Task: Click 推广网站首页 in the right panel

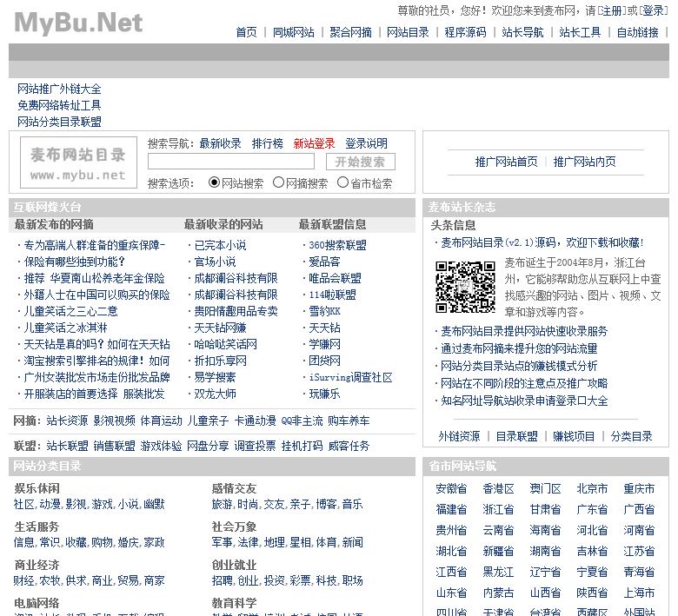Action: [x=506, y=162]
